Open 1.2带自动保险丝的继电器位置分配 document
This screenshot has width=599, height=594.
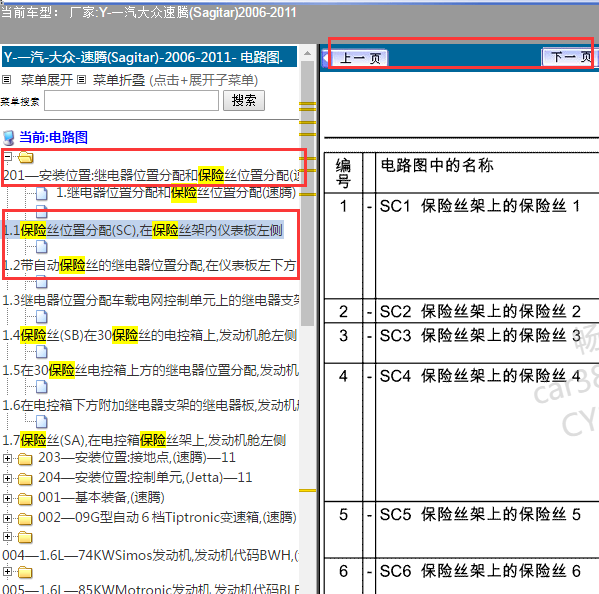(149, 265)
